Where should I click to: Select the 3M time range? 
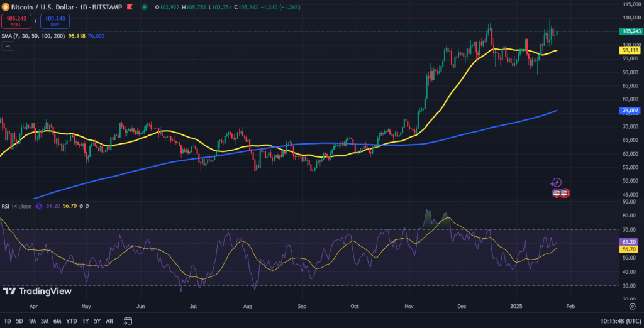[x=45, y=321]
